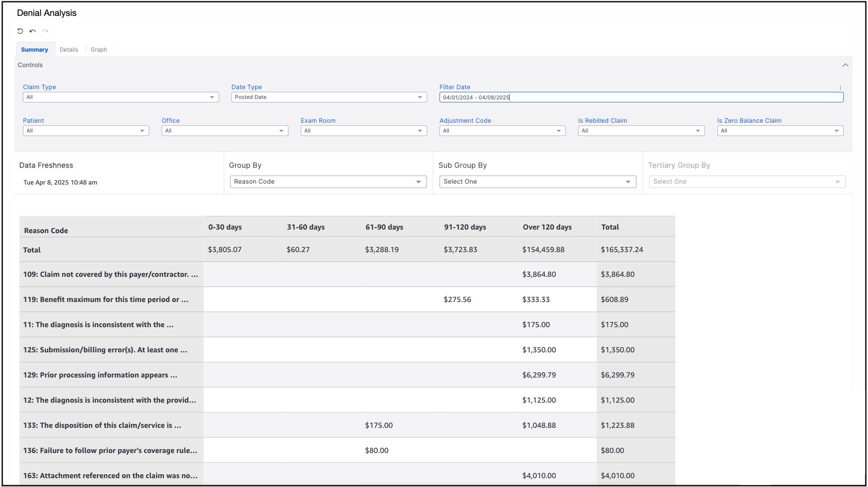Expand the Date Type dropdown
The image size is (868, 487).
point(329,97)
